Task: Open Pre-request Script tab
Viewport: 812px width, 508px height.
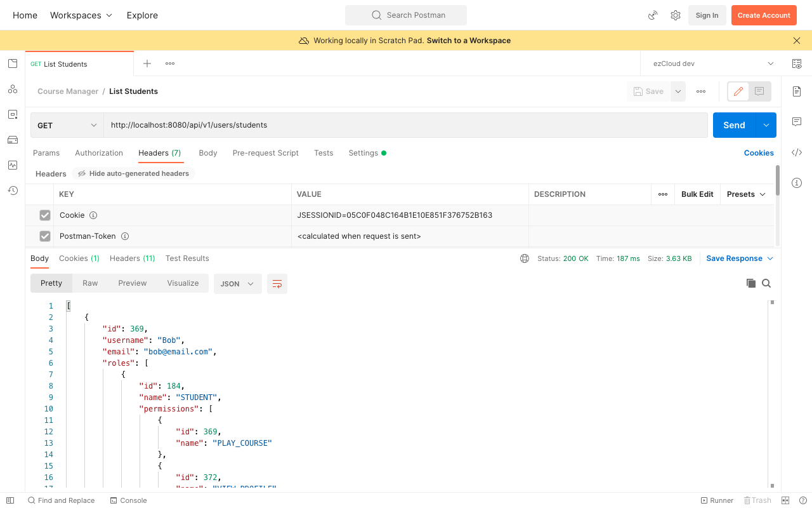Action: 266,153
